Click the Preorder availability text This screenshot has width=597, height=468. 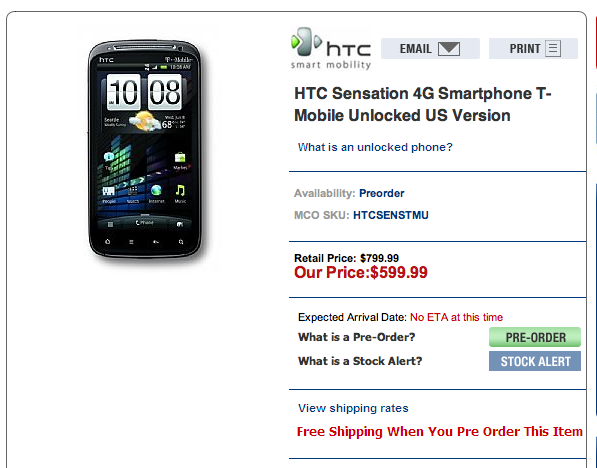tap(382, 193)
